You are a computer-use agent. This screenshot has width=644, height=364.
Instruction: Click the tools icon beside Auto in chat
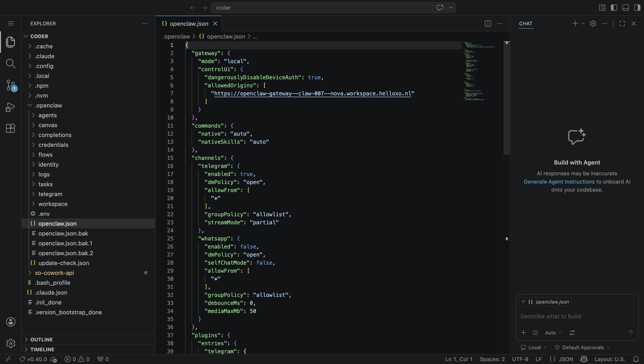(x=535, y=332)
